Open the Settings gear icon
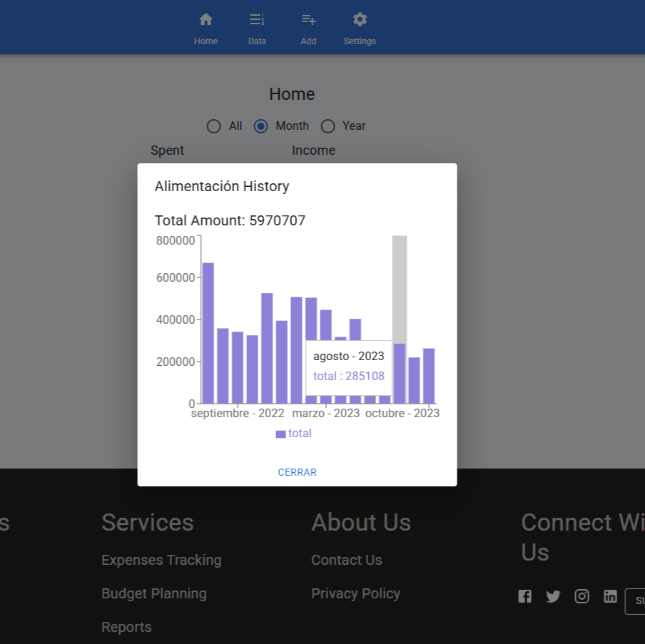This screenshot has width=645, height=644. [360, 20]
